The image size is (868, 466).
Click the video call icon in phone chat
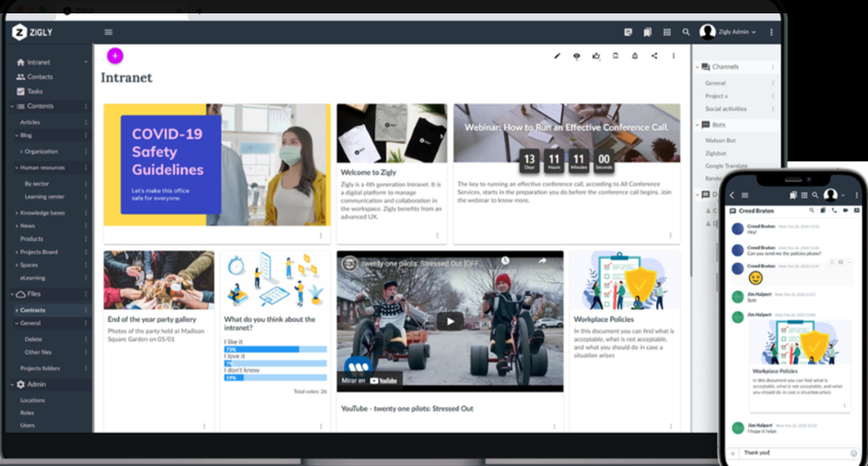click(x=845, y=210)
